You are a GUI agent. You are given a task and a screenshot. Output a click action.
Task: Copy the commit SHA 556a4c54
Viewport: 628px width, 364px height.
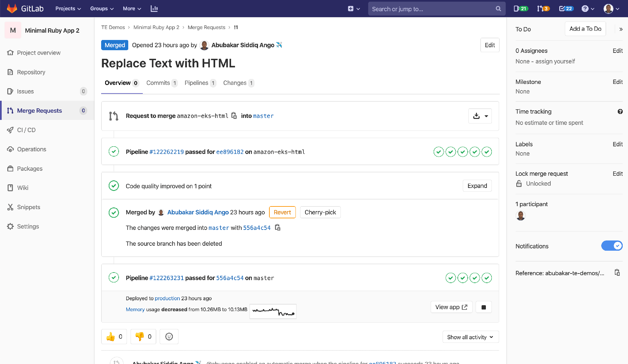278,228
